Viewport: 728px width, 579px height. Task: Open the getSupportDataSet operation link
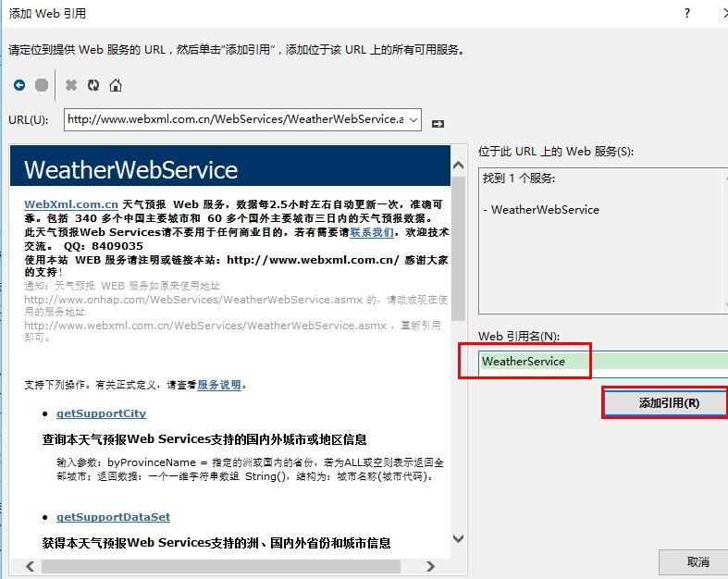point(113,517)
